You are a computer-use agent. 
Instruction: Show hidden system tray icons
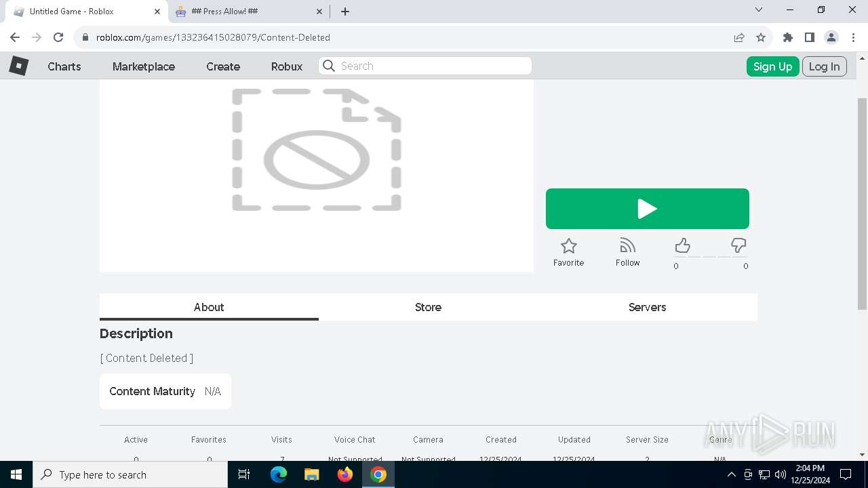[x=731, y=474]
